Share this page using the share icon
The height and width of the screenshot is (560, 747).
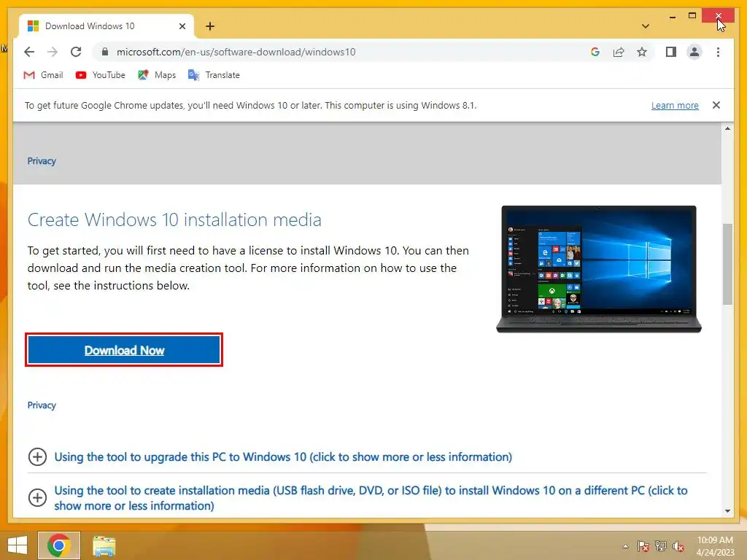pos(619,52)
